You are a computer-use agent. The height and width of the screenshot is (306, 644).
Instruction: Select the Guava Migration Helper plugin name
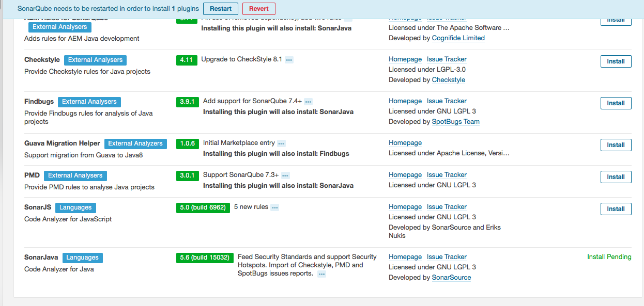click(62, 143)
